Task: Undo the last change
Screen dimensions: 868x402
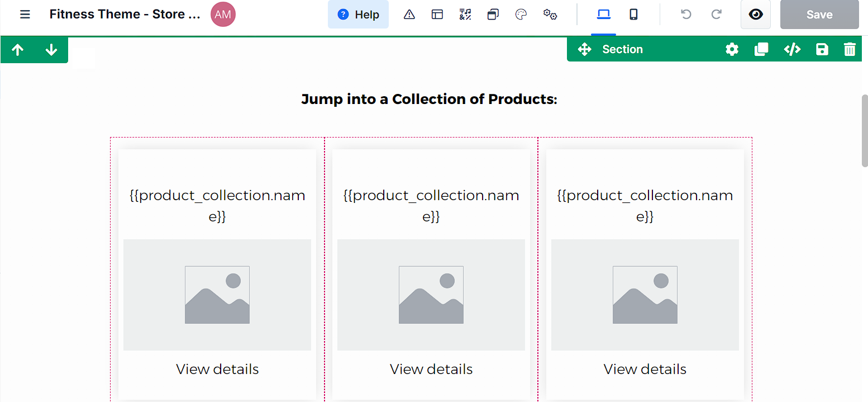Action: [x=685, y=15]
